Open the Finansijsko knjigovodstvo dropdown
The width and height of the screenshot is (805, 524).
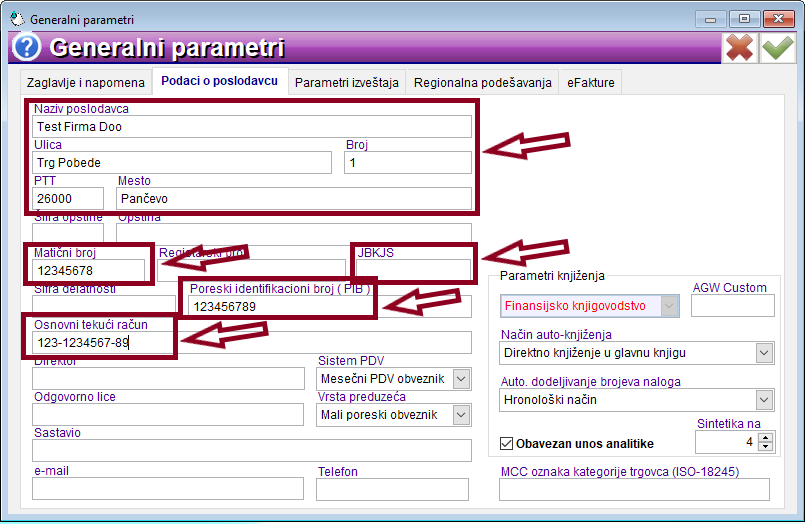point(670,306)
